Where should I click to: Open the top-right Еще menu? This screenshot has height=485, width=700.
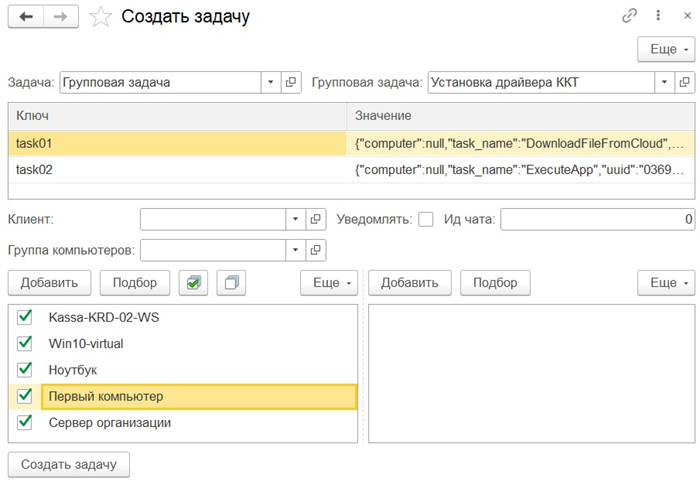pos(665,48)
